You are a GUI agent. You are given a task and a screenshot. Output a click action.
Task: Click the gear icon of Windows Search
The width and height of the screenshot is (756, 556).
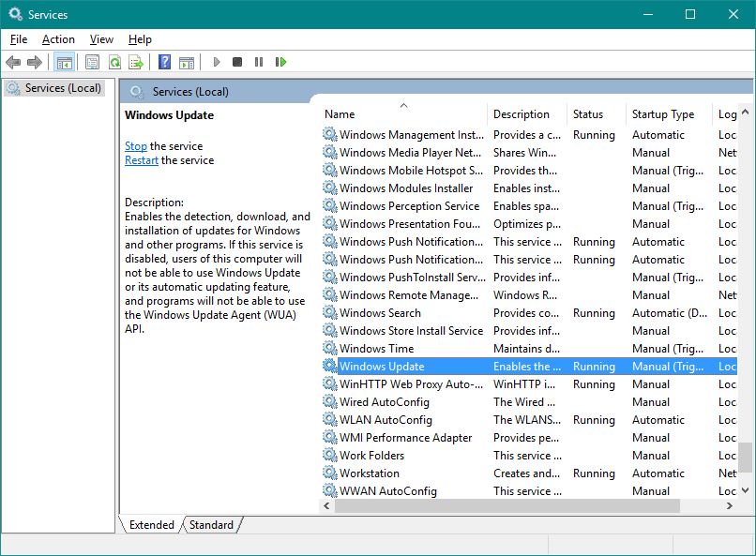point(330,312)
